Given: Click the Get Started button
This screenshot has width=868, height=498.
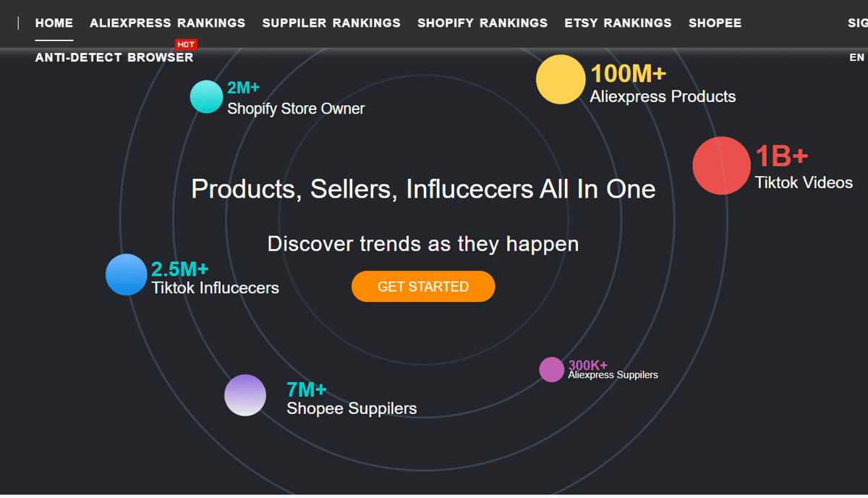Looking at the screenshot, I should [423, 287].
